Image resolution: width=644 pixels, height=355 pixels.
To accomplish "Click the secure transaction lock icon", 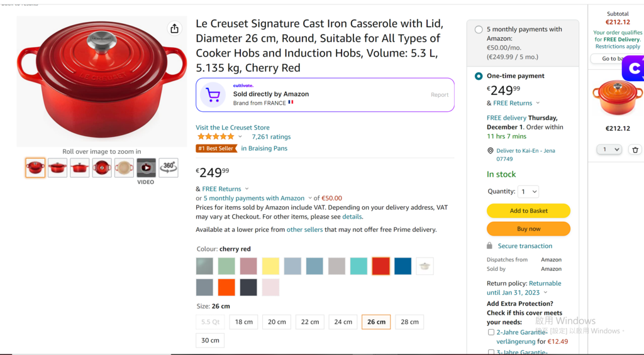I will [x=489, y=246].
